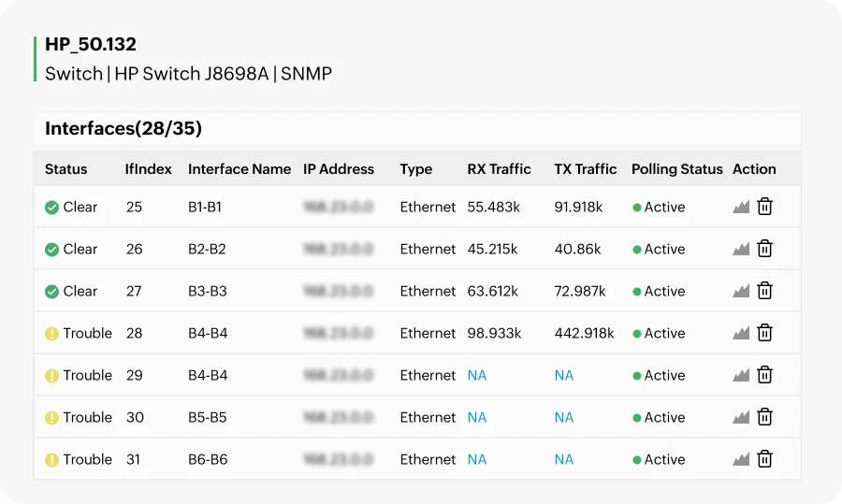842x504 pixels.
Task: Open NA TX Traffic link for B6-B6
Action: click(x=564, y=459)
